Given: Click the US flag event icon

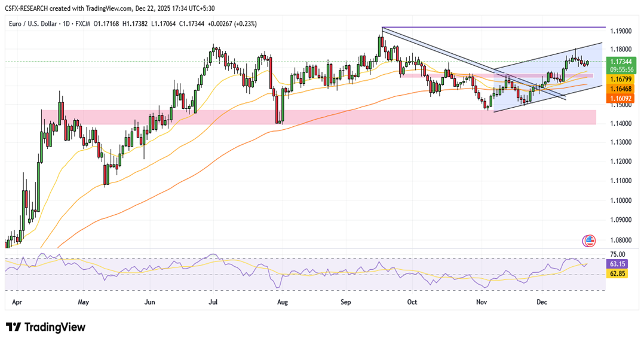Looking at the screenshot, I should click(588, 241).
